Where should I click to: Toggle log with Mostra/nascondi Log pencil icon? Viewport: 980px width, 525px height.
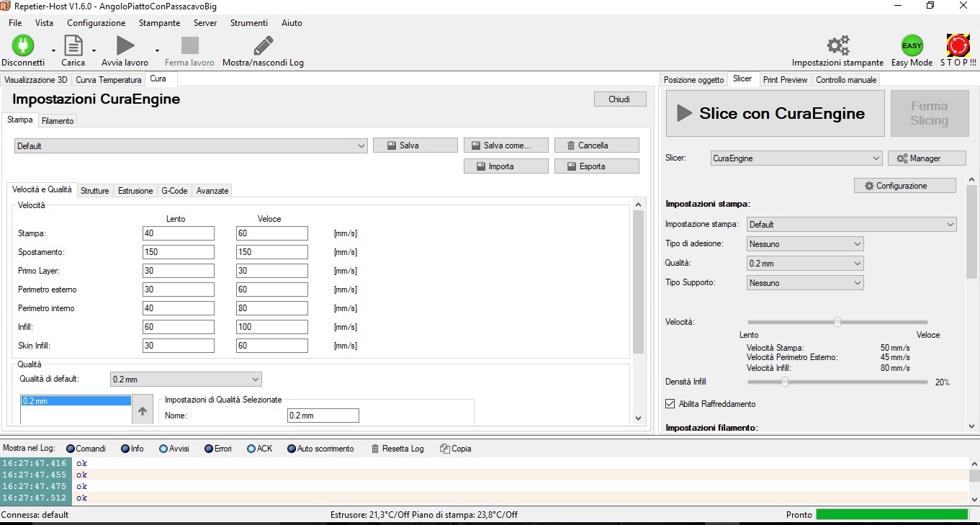point(263,45)
